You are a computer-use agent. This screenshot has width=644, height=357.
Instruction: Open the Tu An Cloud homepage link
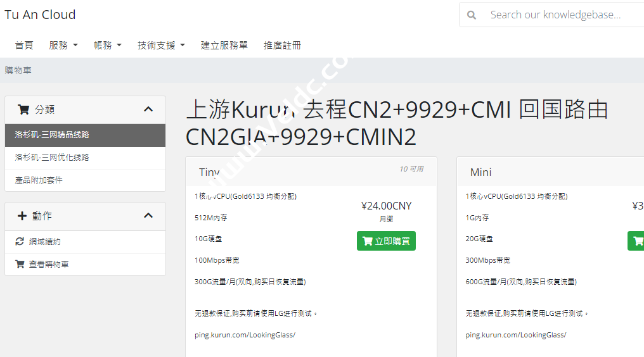[x=40, y=15]
